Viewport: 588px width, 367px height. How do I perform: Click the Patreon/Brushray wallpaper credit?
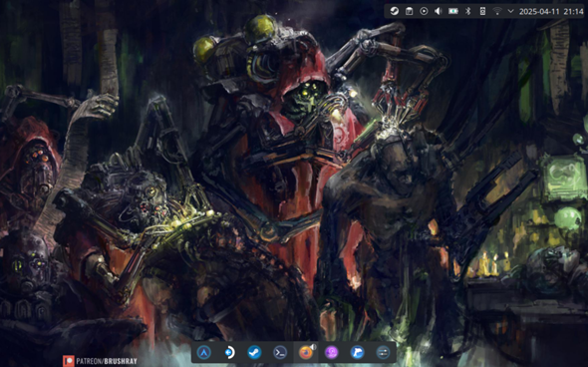(x=100, y=361)
